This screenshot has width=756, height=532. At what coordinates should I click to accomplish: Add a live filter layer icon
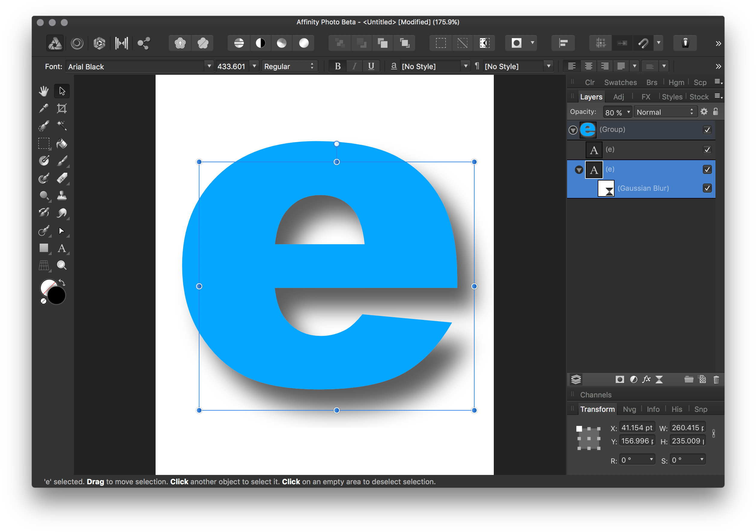click(659, 380)
